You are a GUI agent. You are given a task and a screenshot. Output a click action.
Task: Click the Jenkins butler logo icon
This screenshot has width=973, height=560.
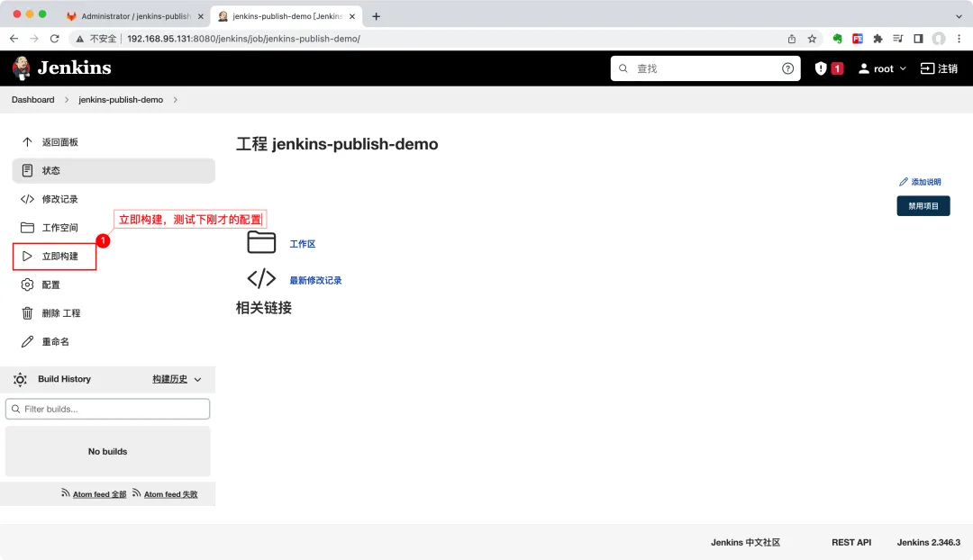pyautogui.click(x=22, y=68)
